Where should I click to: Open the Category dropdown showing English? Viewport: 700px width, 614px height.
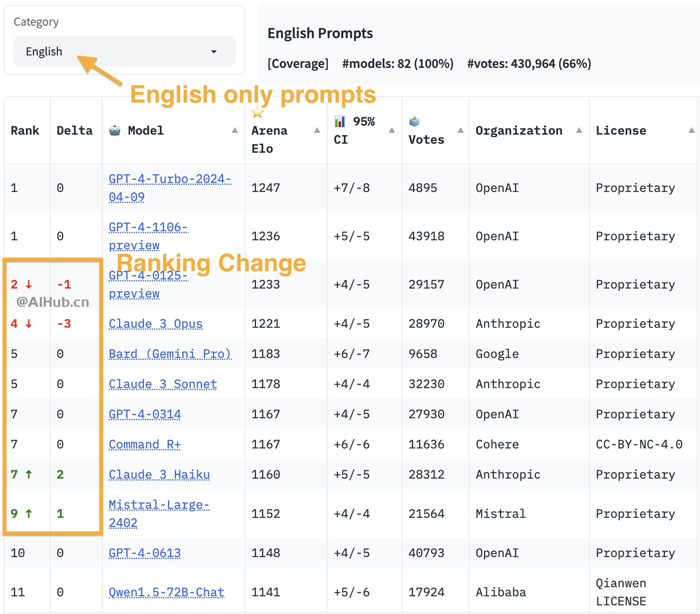[124, 51]
